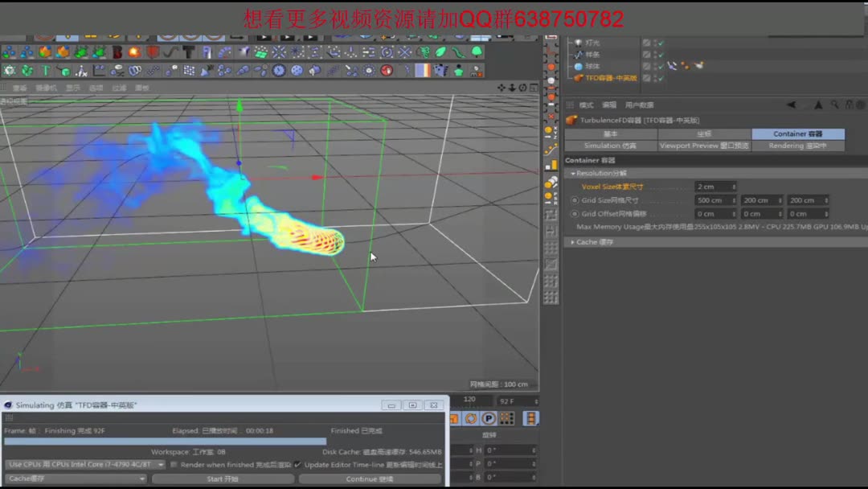868x489 pixels.
Task: Click the gradient color knot icon in the toolbar
Action: (421, 71)
